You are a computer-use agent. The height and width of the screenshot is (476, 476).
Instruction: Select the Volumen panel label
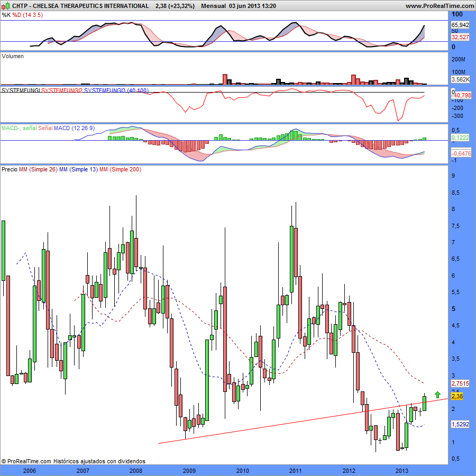click(13, 56)
